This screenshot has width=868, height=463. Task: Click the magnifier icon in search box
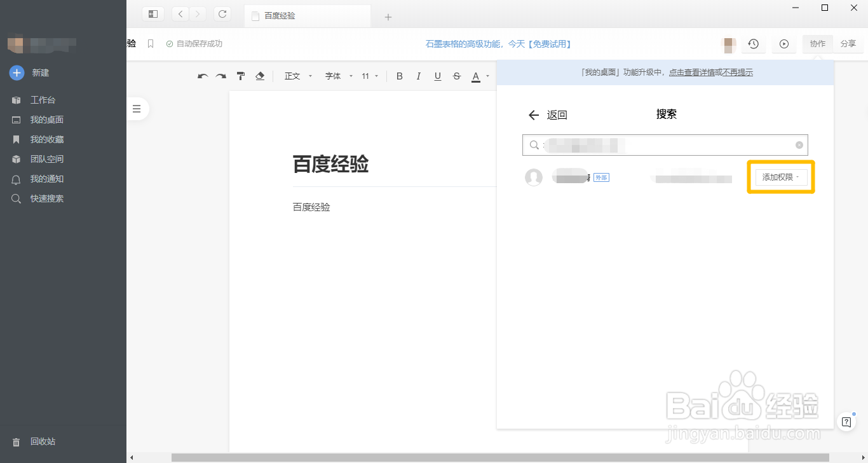point(534,145)
